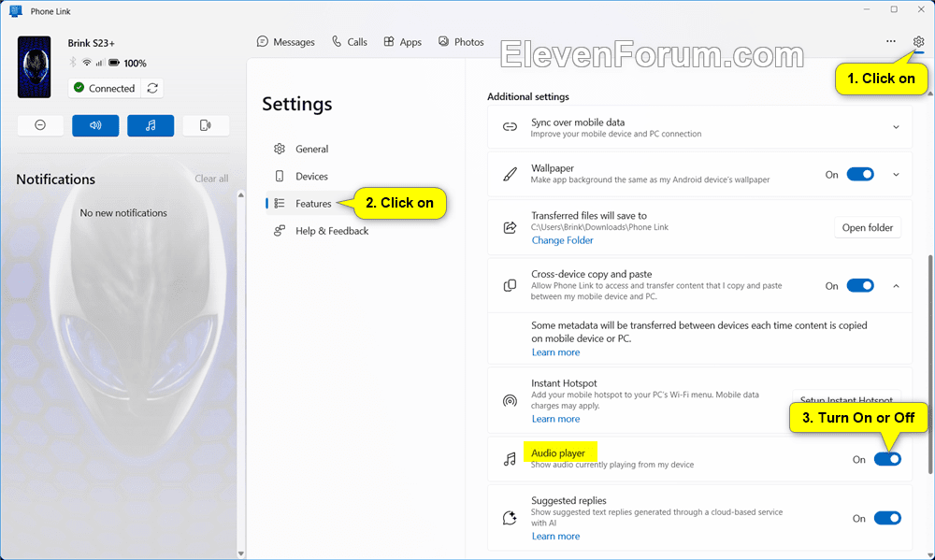This screenshot has width=935, height=560.
Task: Click the Bluetooth status icon
Action: [73, 63]
